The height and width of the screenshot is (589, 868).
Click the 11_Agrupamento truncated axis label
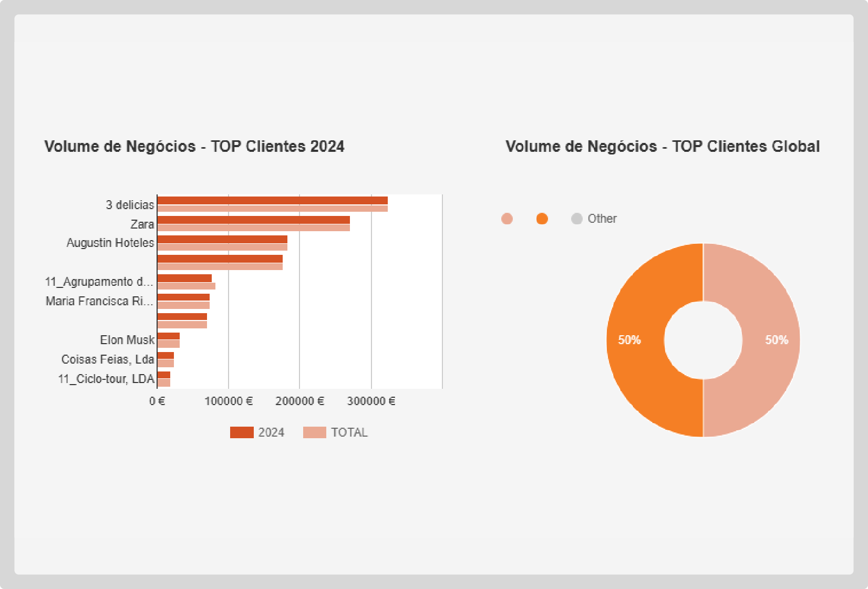click(99, 282)
